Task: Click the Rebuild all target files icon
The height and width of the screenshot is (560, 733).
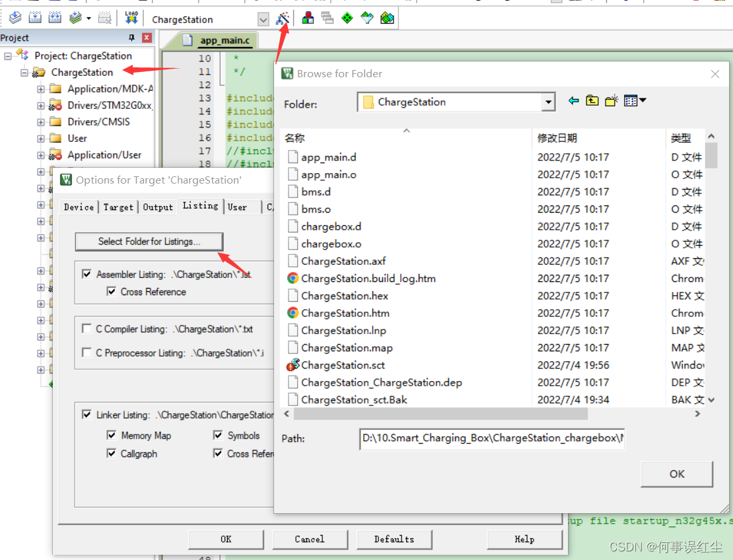Action: pyautogui.click(x=55, y=18)
